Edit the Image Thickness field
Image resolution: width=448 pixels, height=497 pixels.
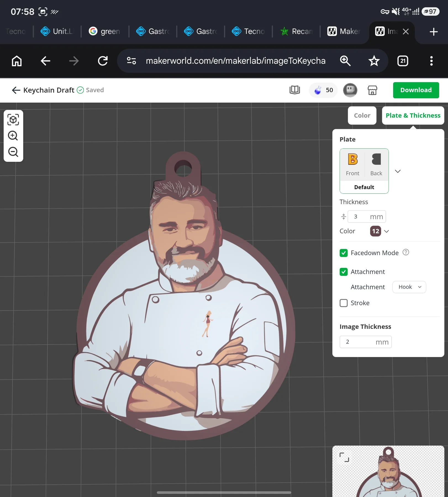[365, 342]
